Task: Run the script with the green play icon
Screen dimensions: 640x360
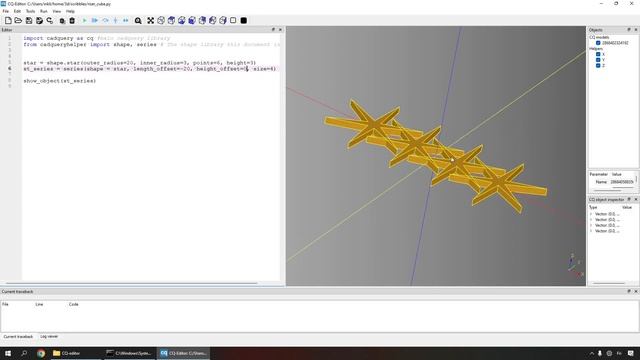Action: [x=84, y=20]
